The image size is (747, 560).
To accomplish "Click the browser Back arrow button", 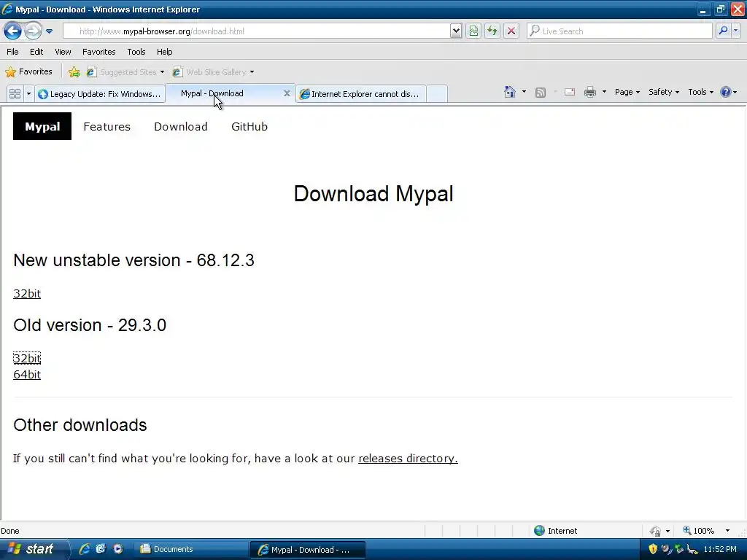I will coord(12,31).
